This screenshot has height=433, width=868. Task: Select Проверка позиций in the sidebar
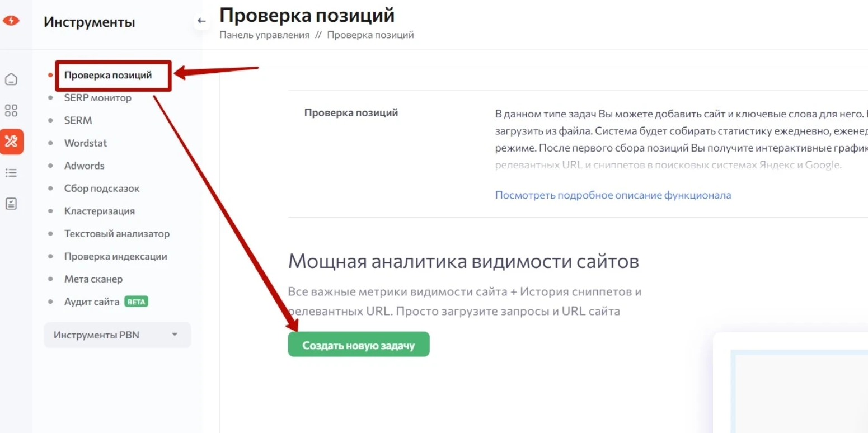click(108, 75)
